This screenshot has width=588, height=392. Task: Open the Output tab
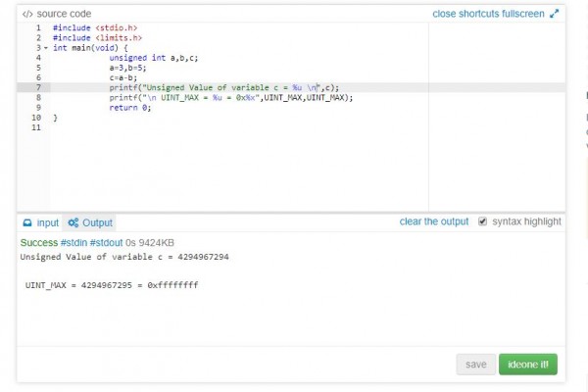(96, 222)
